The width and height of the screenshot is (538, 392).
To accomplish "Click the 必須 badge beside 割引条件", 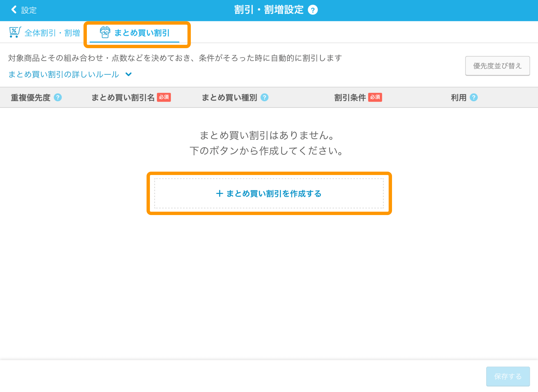I will click(x=375, y=97).
